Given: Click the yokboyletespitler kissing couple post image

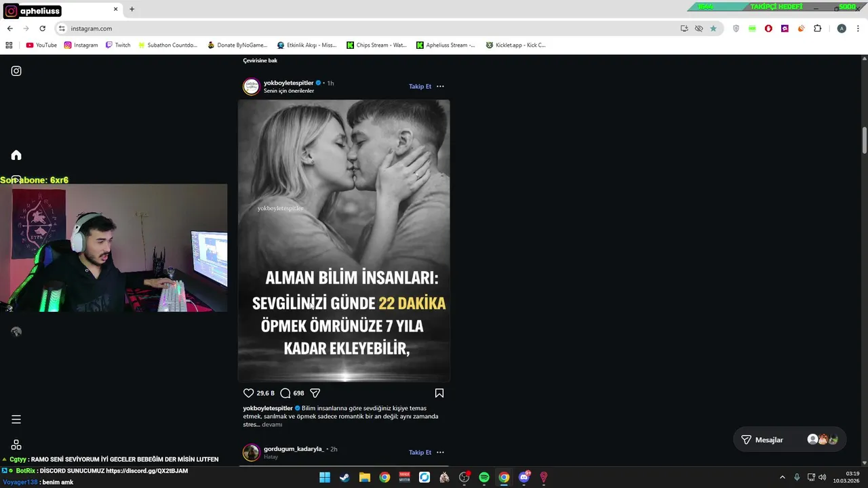Looking at the screenshot, I should (x=344, y=241).
